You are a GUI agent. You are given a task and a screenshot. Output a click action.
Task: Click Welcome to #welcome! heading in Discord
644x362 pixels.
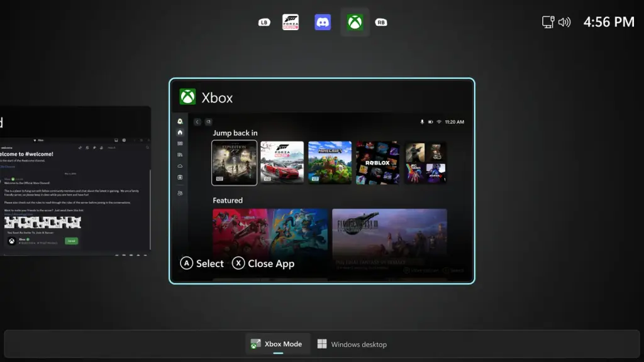coord(26,154)
